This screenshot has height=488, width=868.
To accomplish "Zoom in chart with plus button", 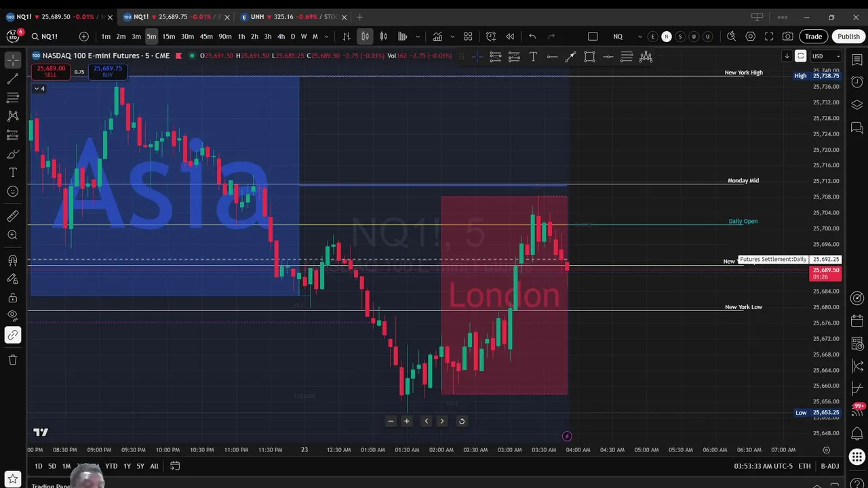I will tap(407, 421).
